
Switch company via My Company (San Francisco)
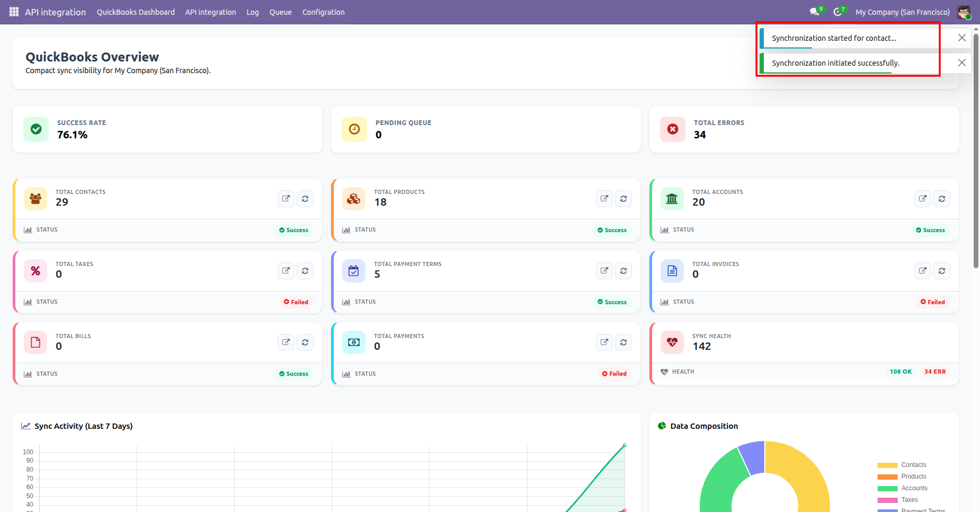[x=903, y=12]
